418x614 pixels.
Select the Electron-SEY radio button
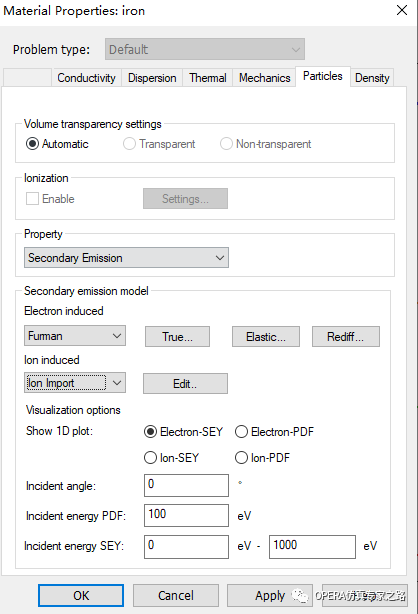coord(150,432)
